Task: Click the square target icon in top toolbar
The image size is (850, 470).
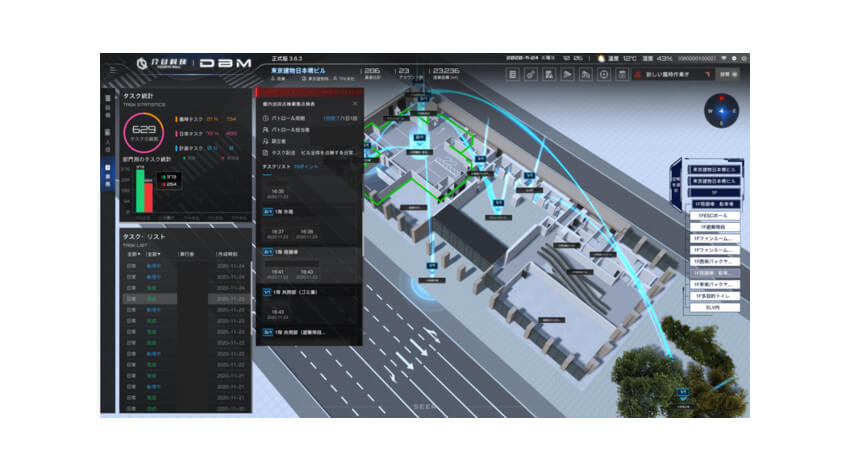Action: tap(604, 75)
